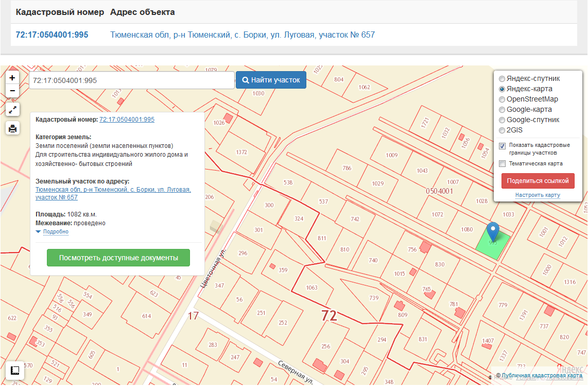Image resolution: width=588 pixels, height=386 pixels.
Task: Print the map with printer icon
Action: [x=13, y=128]
